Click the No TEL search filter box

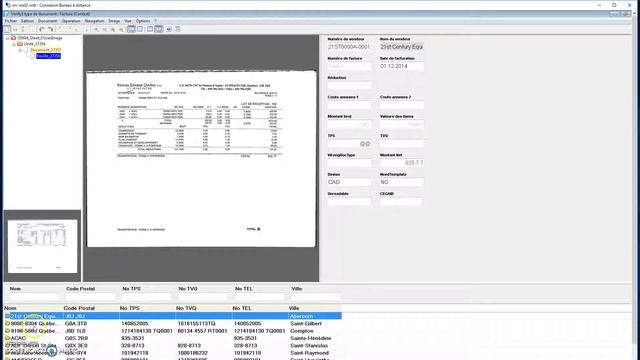(260, 297)
